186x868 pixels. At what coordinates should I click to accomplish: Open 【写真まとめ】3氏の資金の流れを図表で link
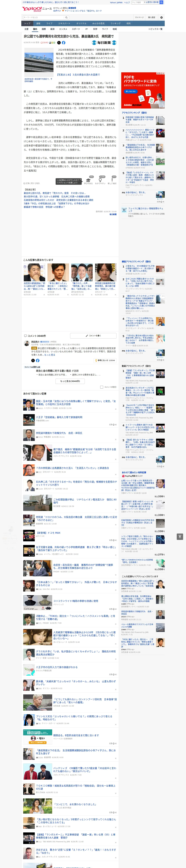click(x=78, y=75)
